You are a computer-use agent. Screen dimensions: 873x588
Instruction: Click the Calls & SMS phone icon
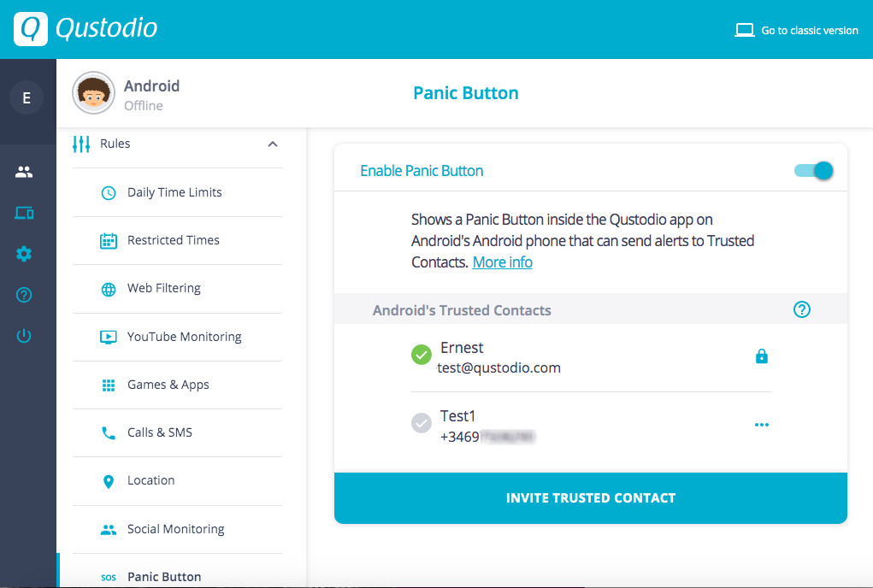click(x=109, y=433)
